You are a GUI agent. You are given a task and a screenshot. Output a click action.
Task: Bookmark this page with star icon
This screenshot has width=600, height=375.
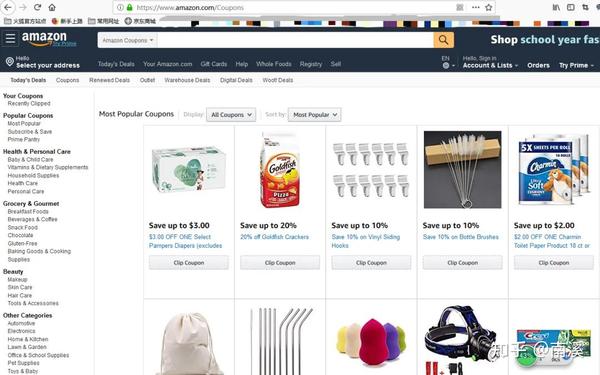pos(489,7)
